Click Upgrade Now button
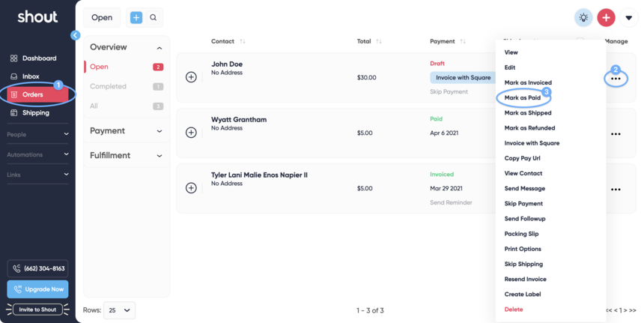This screenshot has height=323, width=644. 37,289
